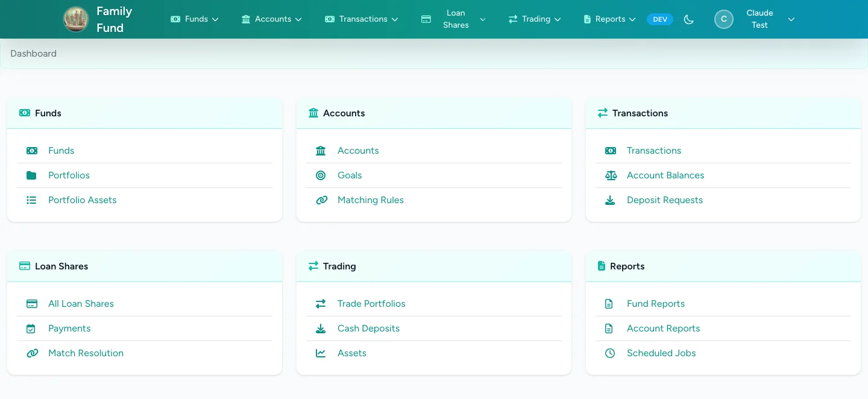Click the money icon beside the Transactions link

pyautogui.click(x=611, y=151)
